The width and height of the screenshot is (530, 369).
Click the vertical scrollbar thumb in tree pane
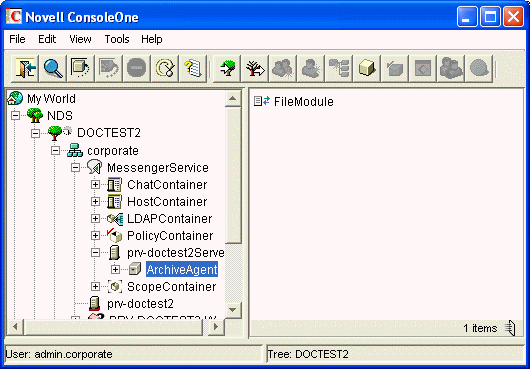click(x=233, y=175)
